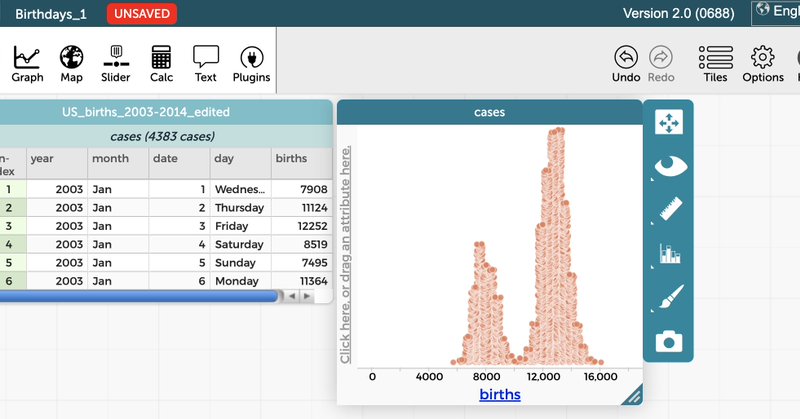Viewport: 800px width, 419px height.
Task: Click the date column header
Action: click(179, 163)
